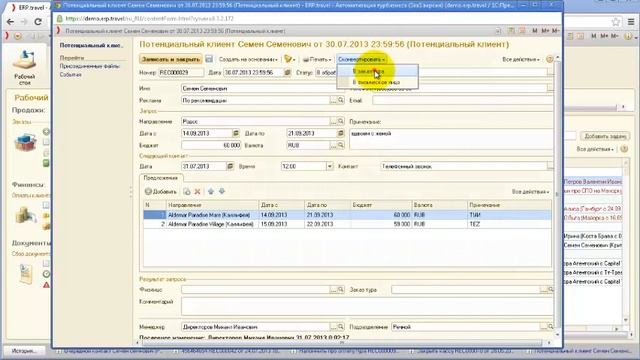The height and width of the screenshot is (360, 640).
Task: Click the help question-mark icon in form toolbar
Action: (x=550, y=59)
